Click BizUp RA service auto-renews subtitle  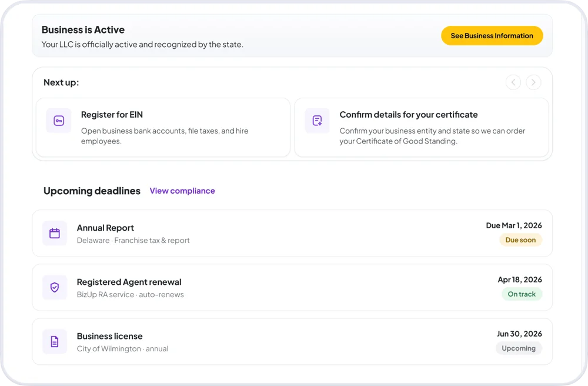point(130,294)
